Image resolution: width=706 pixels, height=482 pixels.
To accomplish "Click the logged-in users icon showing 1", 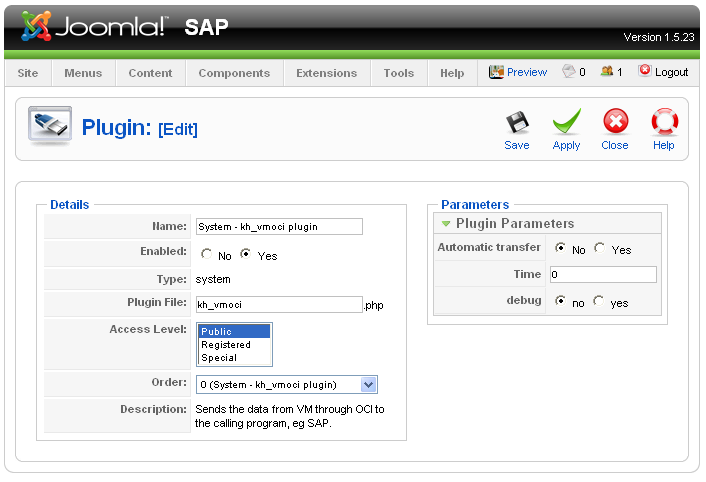I will tap(606, 72).
